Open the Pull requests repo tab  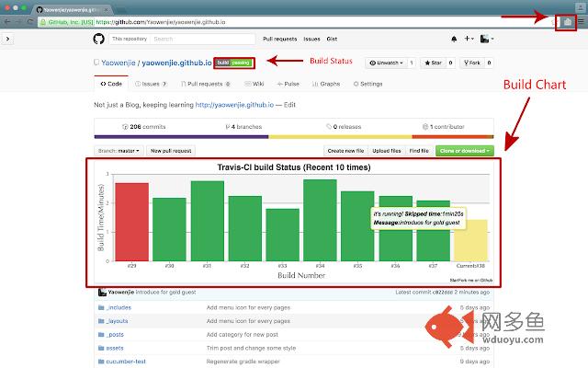(206, 84)
